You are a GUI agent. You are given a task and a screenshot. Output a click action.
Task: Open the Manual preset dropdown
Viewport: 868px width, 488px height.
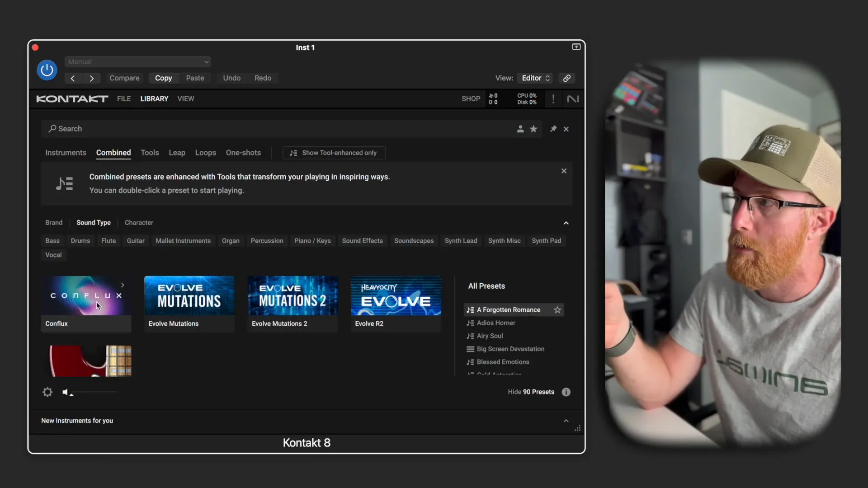(x=137, y=62)
